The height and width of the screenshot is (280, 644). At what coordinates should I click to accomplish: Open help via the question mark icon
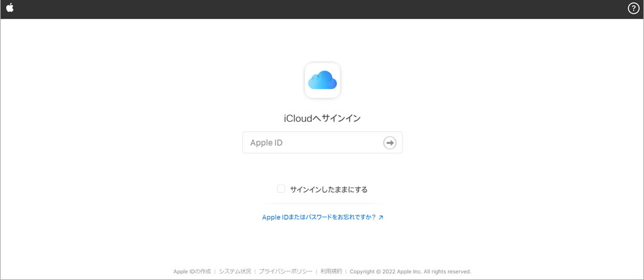point(633,8)
